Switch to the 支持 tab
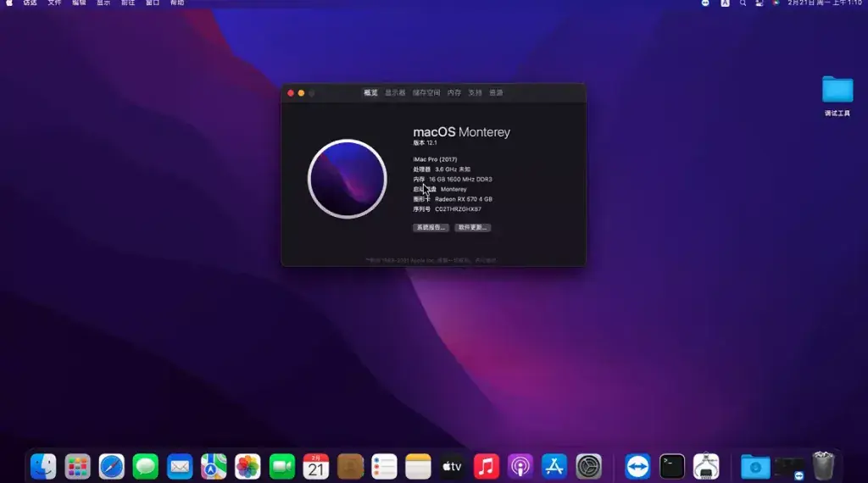868x483 pixels. 475,93
